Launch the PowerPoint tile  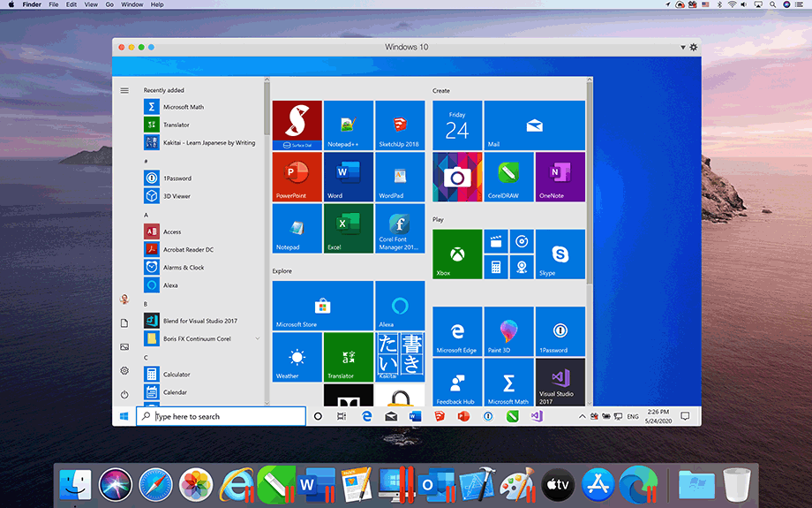click(x=297, y=177)
